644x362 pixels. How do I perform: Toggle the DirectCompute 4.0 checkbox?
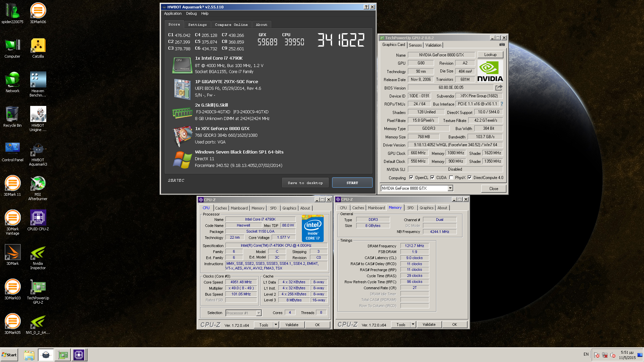click(470, 178)
